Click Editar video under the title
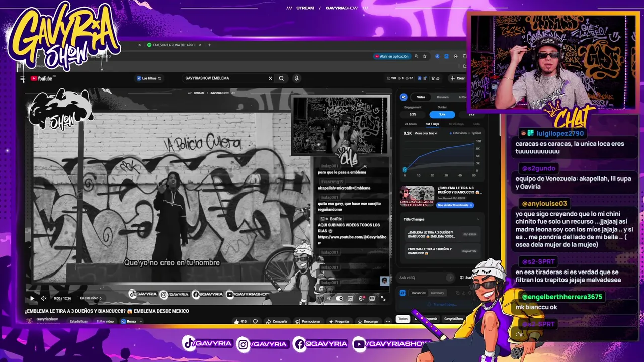 coord(105,321)
